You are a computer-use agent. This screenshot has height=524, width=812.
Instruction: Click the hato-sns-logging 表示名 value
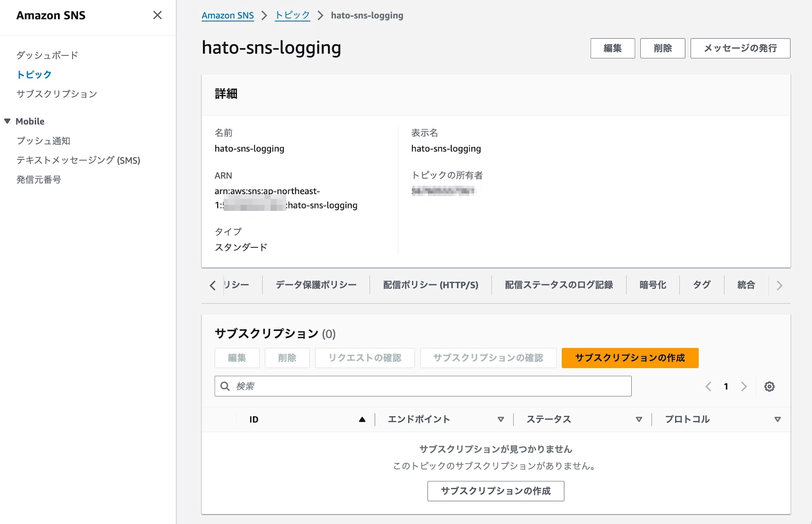click(446, 149)
